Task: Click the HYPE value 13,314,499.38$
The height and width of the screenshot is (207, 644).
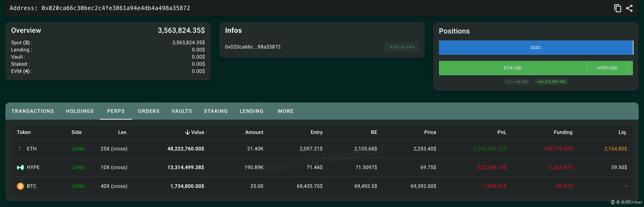Action: [x=186, y=167]
